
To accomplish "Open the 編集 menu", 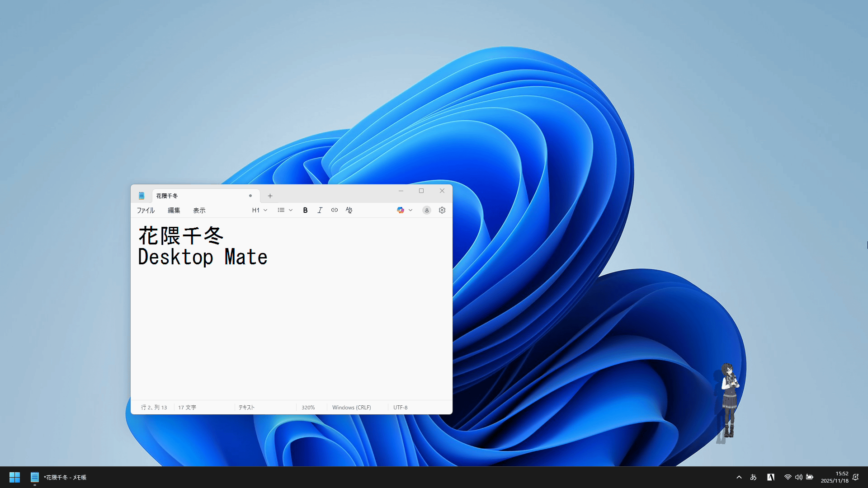I will coord(174,211).
